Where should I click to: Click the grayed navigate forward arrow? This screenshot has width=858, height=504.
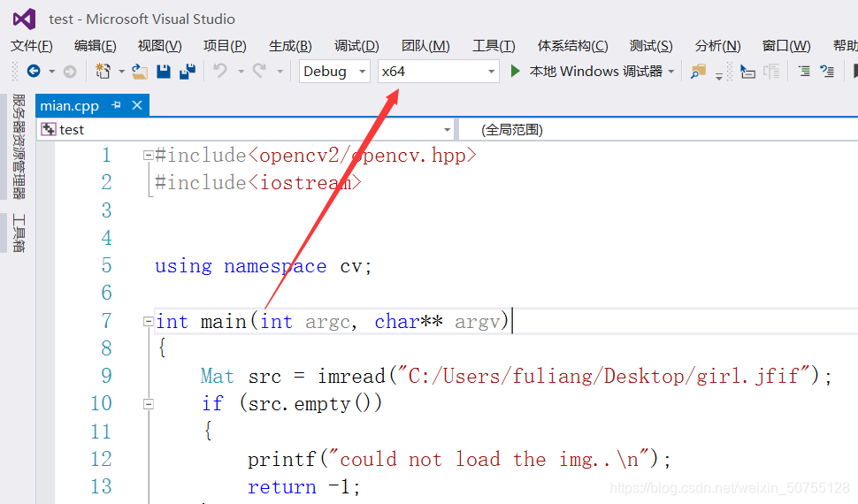pyautogui.click(x=70, y=71)
